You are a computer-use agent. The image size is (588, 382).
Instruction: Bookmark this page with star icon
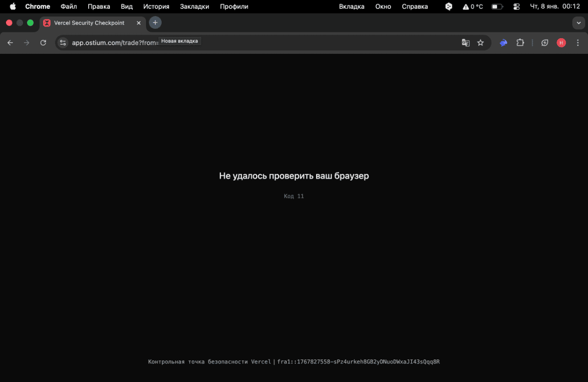pyautogui.click(x=480, y=43)
